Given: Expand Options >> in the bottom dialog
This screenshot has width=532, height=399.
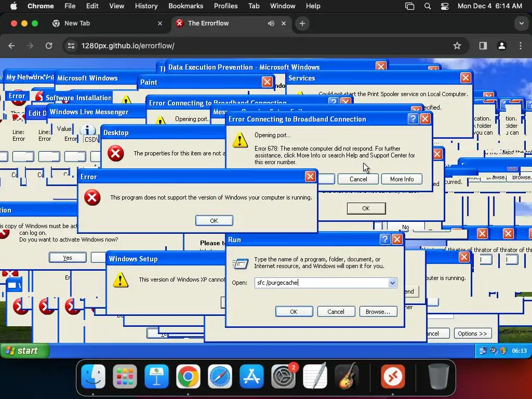Looking at the screenshot, I should click(x=472, y=334).
